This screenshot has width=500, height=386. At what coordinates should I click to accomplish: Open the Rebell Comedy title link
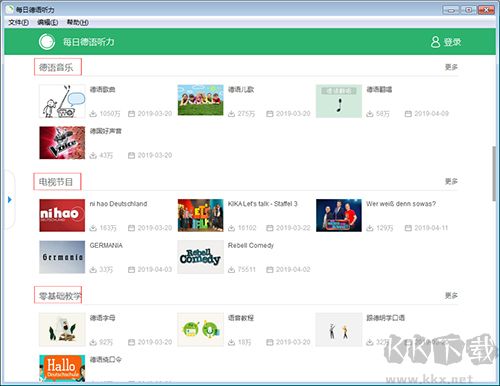point(251,245)
